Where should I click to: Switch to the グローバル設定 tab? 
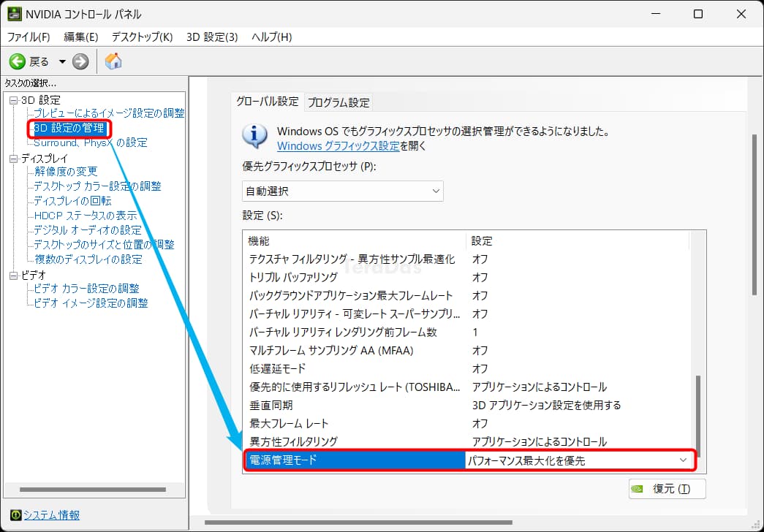coord(268,102)
